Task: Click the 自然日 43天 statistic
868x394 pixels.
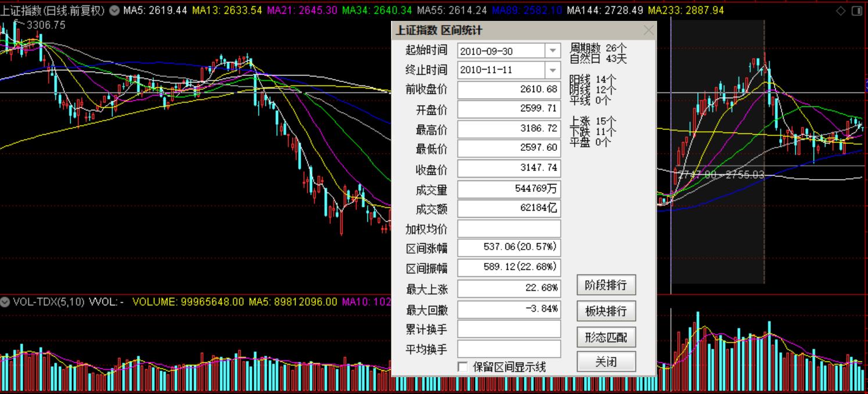Action: pyautogui.click(x=598, y=58)
